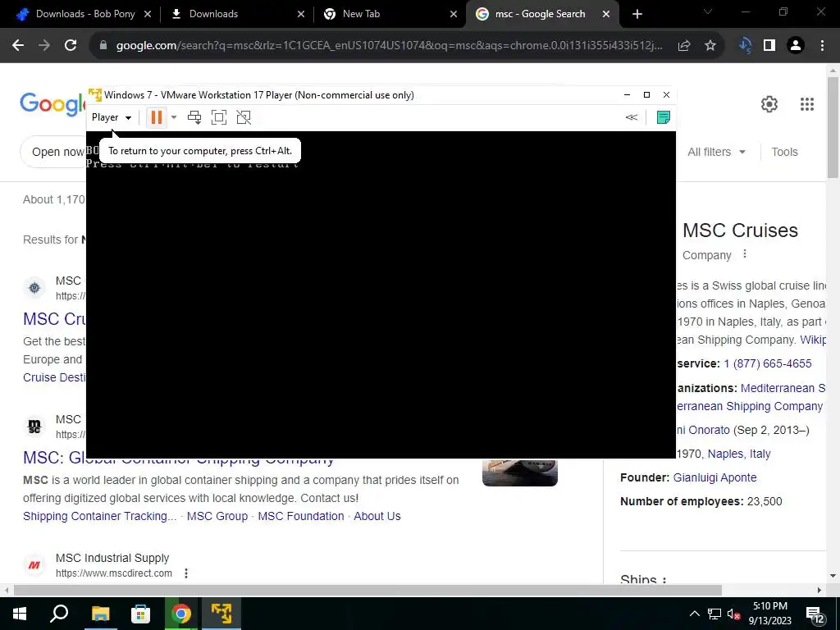Open the Chrome downloads extension icon
Screen dimensions: 840x630
(745, 46)
